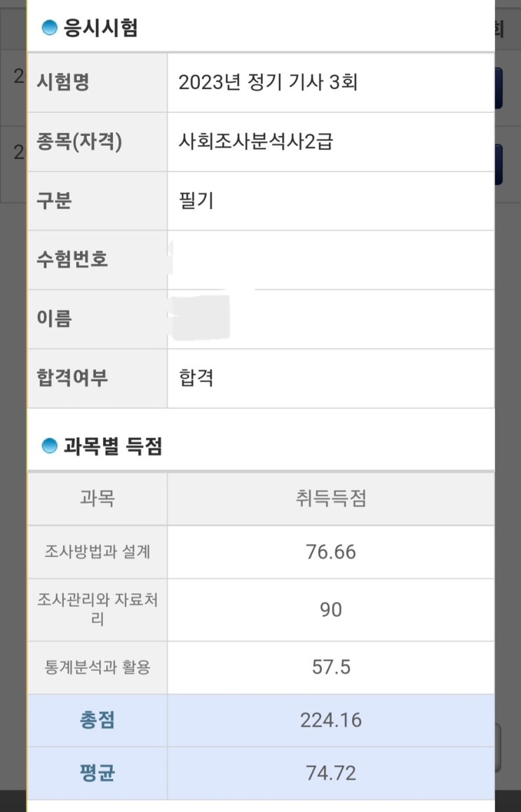Viewport: 521px width, 812px height.
Task: Click the exam name 2023년 정기 기사 3회
Action: [269, 83]
